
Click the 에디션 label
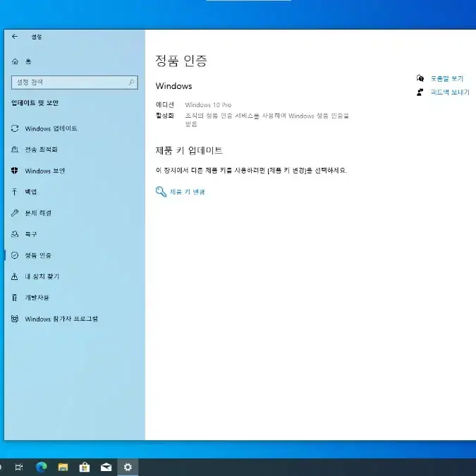[165, 105]
